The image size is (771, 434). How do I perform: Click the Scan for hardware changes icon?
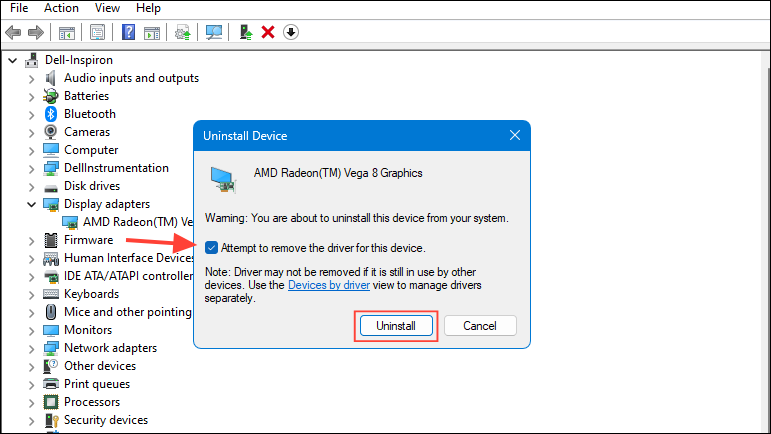(214, 32)
